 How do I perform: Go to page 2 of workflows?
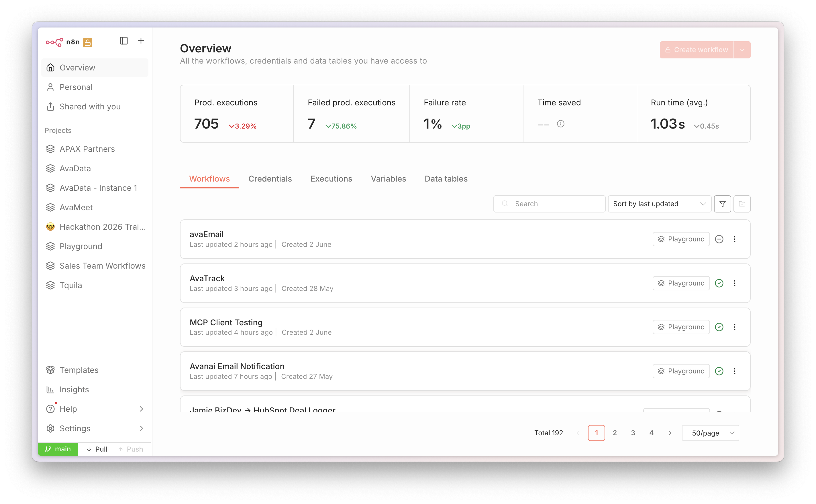pos(615,433)
